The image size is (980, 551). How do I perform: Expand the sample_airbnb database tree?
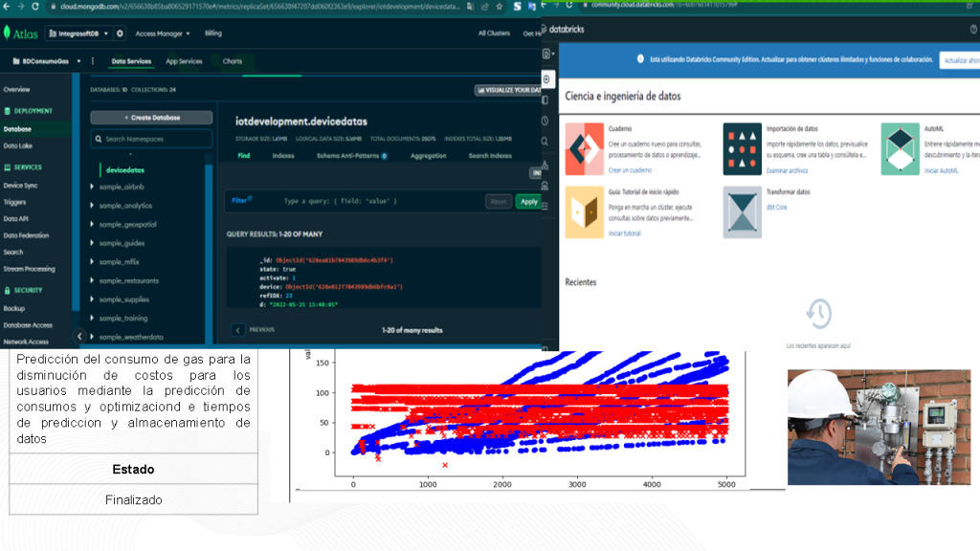pyautogui.click(x=93, y=187)
